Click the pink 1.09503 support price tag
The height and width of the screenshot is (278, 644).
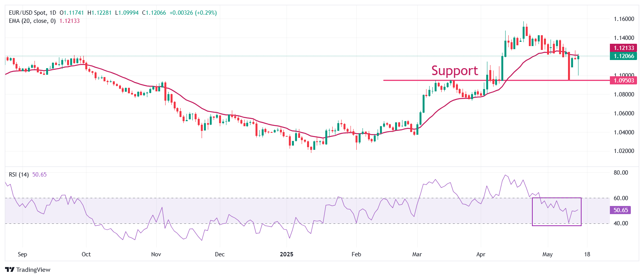coord(623,81)
